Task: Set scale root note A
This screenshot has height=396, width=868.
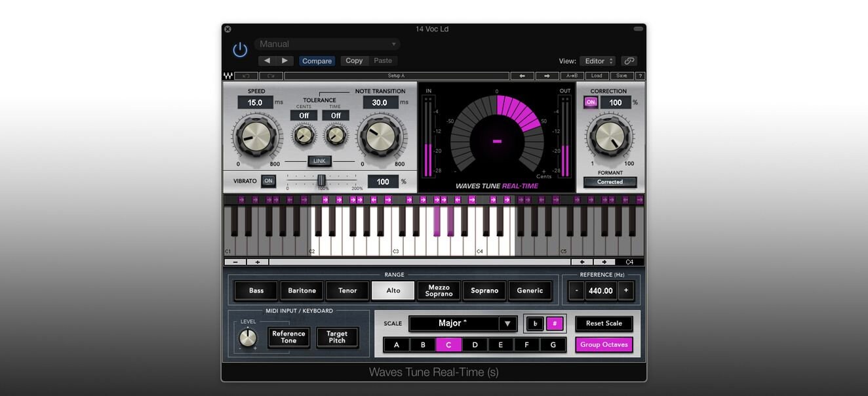Action: point(397,345)
